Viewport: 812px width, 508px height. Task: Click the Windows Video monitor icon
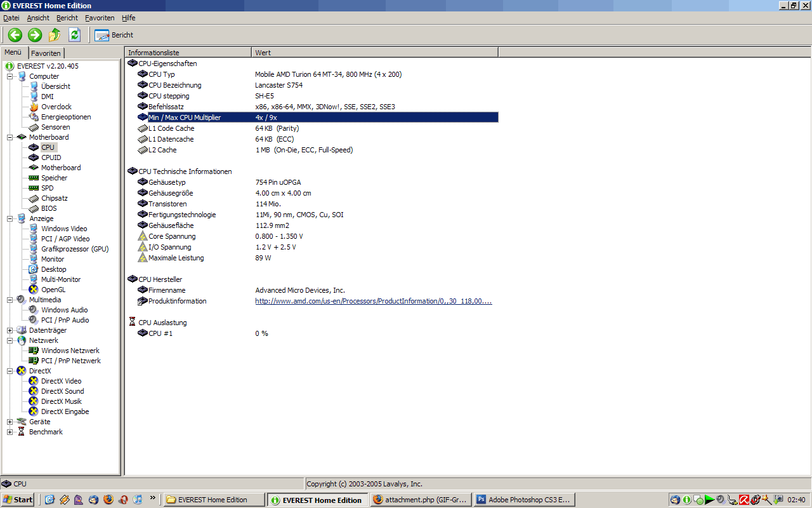34,229
